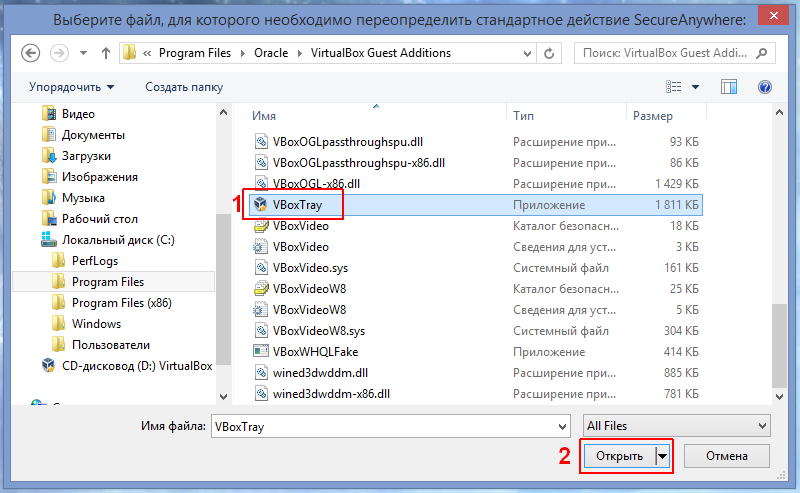Select file VBoxOGL-x86.dll

pos(316,184)
